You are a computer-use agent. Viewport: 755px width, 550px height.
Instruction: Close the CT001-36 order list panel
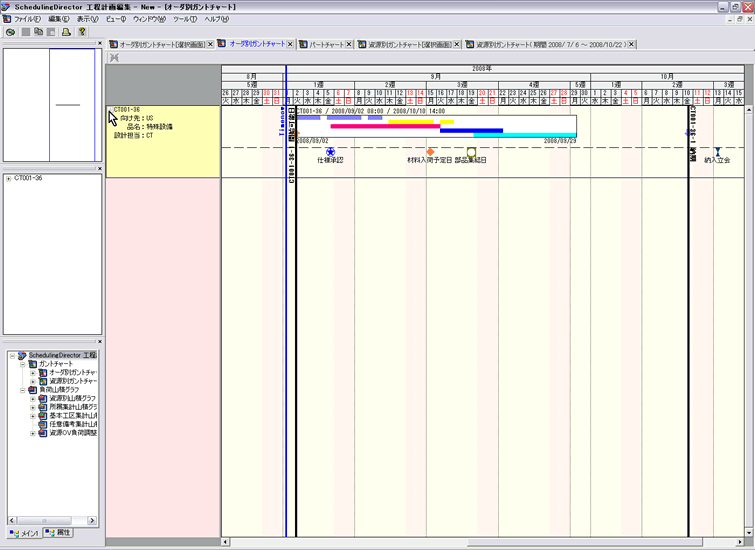click(x=100, y=169)
